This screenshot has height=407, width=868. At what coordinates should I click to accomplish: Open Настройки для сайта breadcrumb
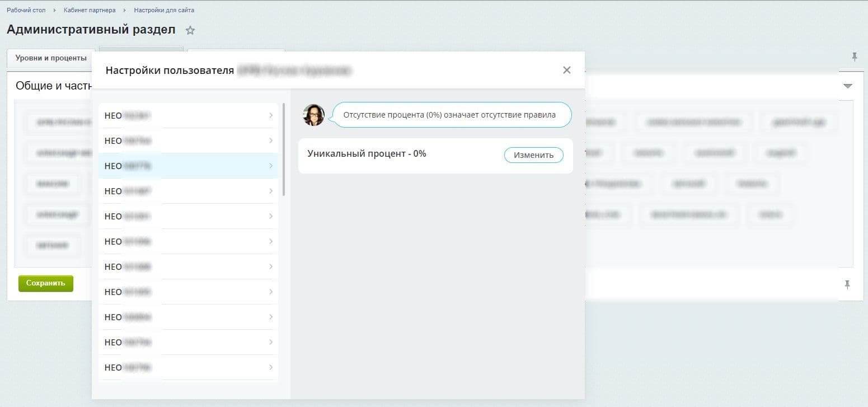[x=164, y=10]
